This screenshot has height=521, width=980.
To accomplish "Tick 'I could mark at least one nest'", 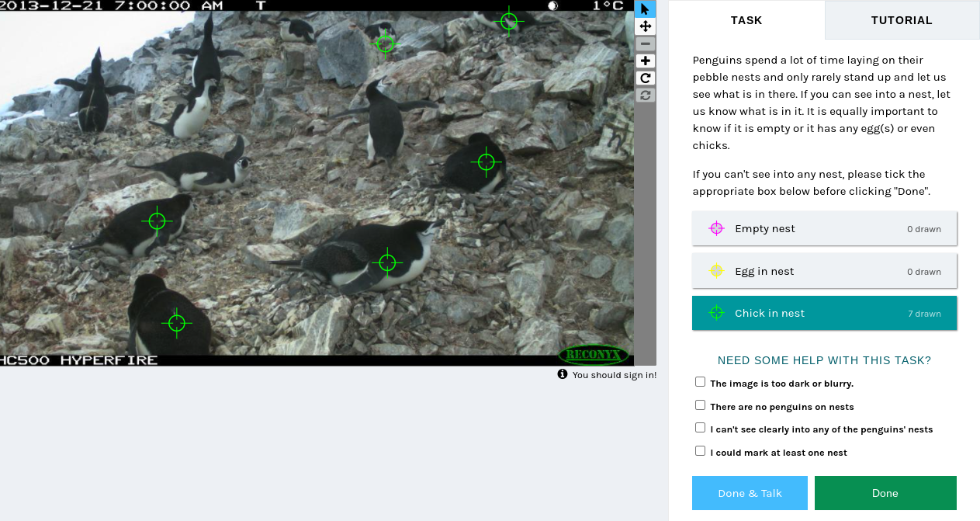I will coord(701,451).
